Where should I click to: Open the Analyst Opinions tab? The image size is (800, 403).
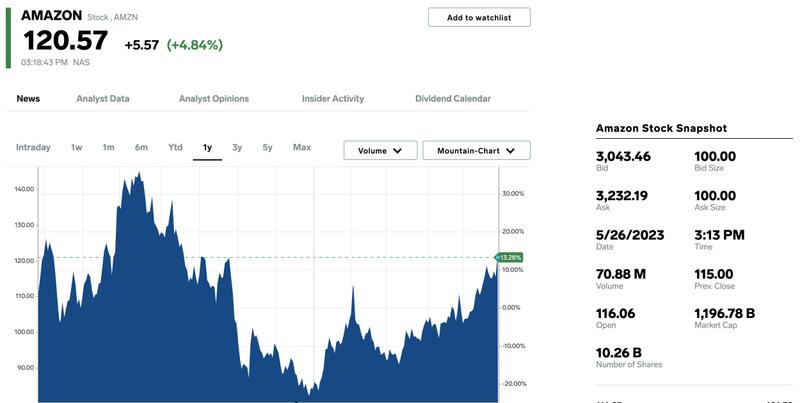coord(214,98)
